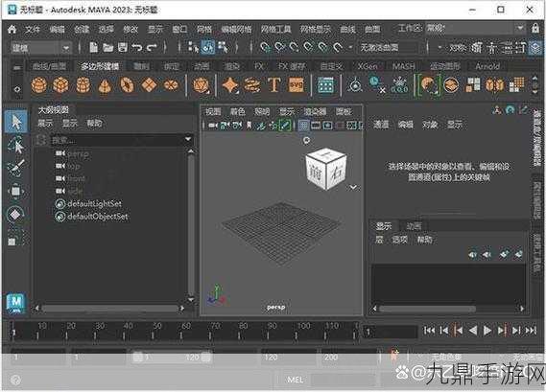Select the Select tool arrow in toolbox
Screen dimensions: 546x392
tap(16, 122)
